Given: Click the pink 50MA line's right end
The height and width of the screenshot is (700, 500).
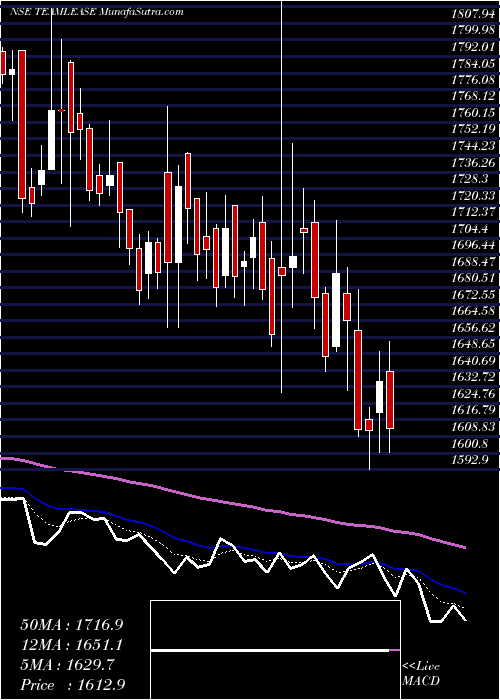Looking at the screenshot, I should (465, 547).
